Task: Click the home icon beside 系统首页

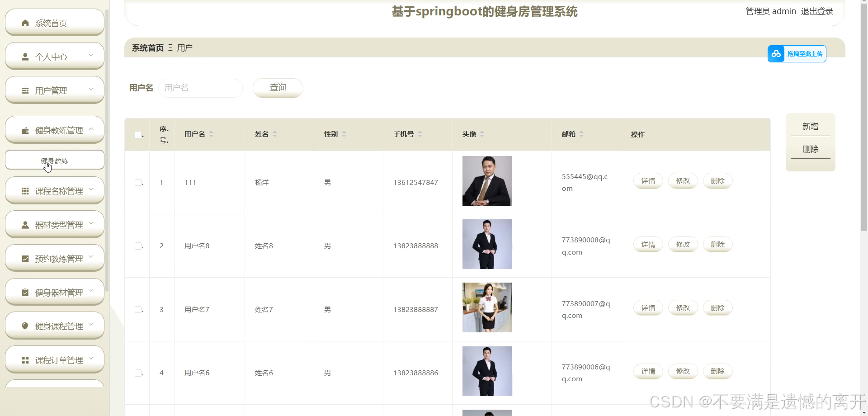Action: (x=25, y=23)
